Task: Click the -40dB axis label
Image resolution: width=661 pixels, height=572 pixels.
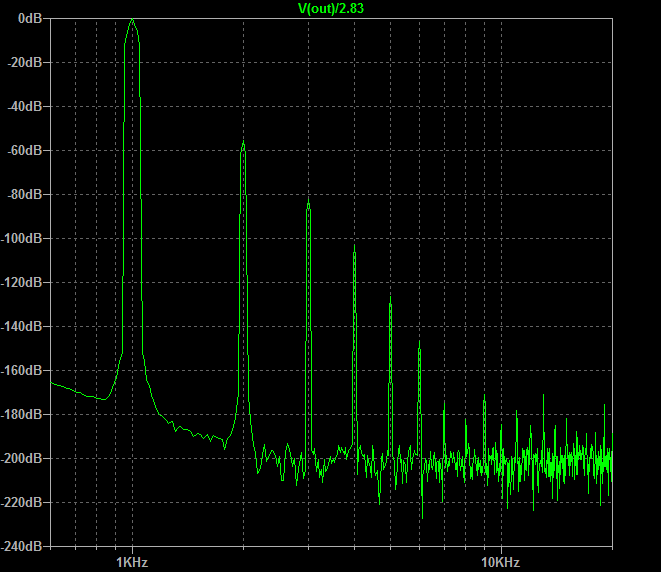Action: click(x=25, y=106)
